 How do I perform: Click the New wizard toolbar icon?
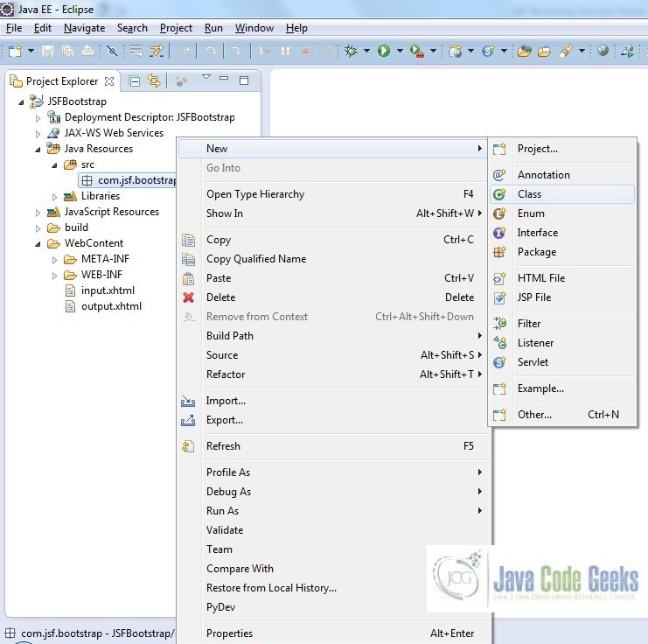coord(15,51)
